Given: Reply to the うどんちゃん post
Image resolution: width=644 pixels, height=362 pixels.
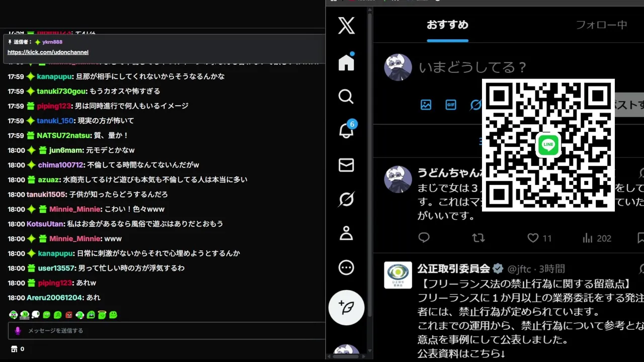Looking at the screenshot, I should click(x=424, y=238).
